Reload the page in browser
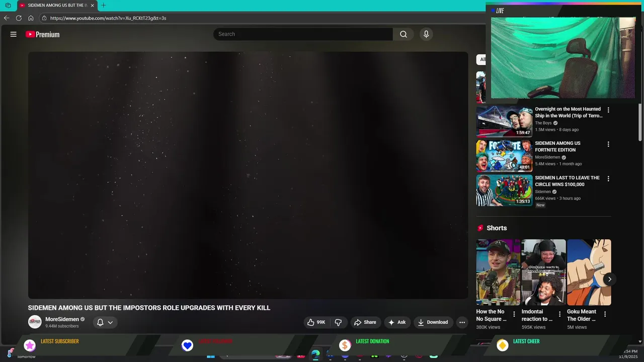The width and height of the screenshot is (644, 362). 19,18
